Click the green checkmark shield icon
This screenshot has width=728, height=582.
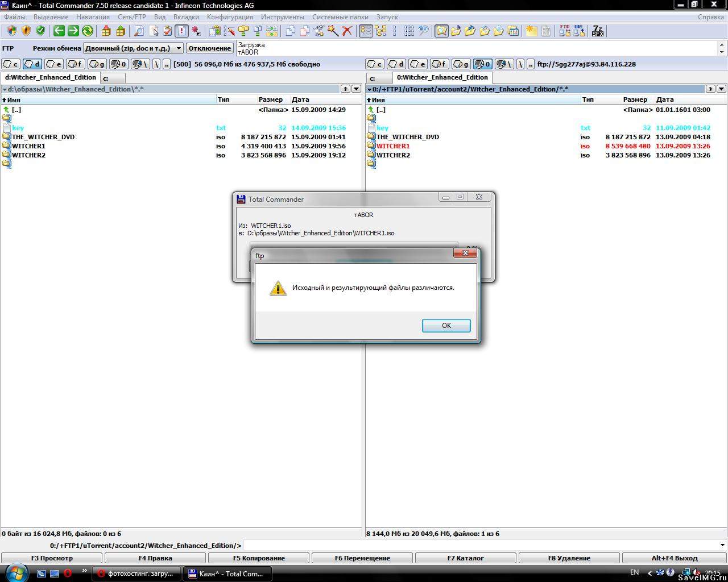[40, 31]
